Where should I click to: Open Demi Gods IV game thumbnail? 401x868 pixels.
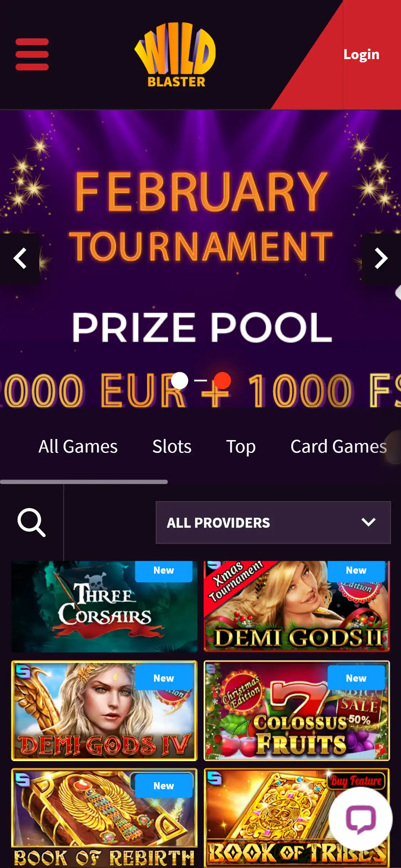click(x=104, y=711)
